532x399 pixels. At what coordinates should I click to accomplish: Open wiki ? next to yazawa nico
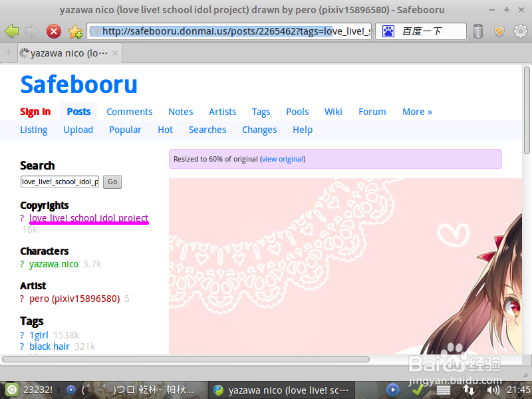22,264
